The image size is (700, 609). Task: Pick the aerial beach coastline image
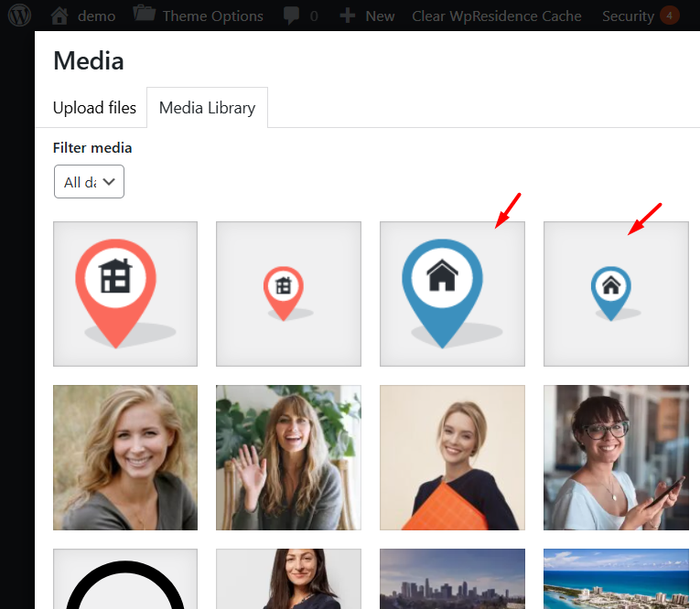[x=616, y=579]
